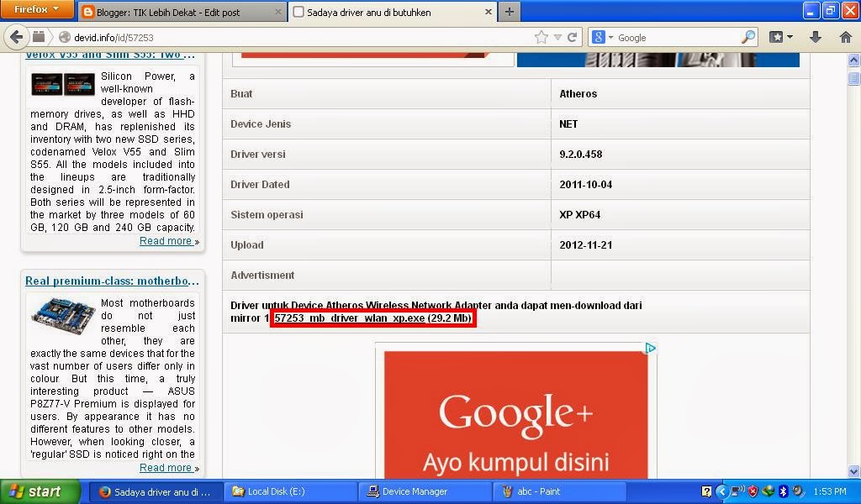Click the wireless network tray icon

pos(737,491)
